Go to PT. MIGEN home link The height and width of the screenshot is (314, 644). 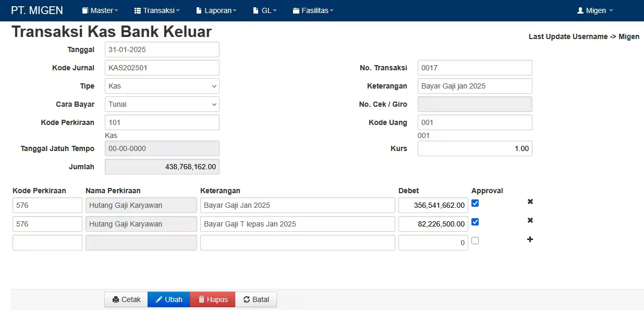coord(37,10)
